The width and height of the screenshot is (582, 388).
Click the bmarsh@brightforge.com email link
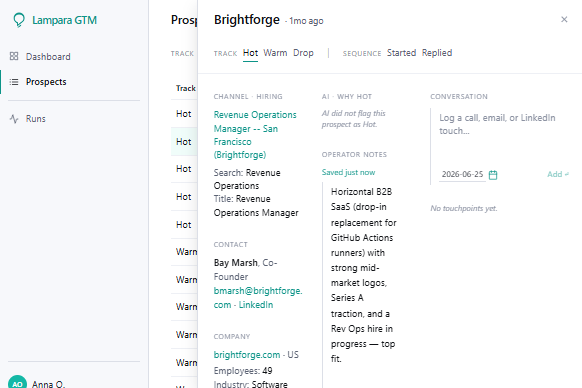[x=258, y=298]
